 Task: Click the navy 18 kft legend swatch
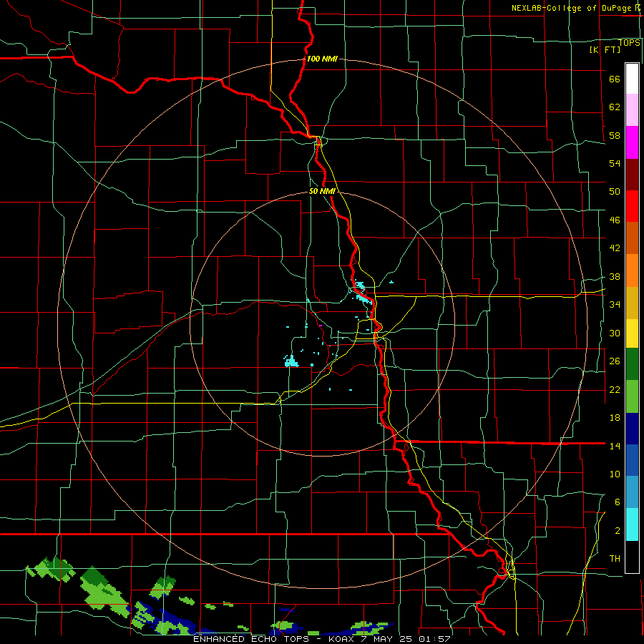coord(632,429)
